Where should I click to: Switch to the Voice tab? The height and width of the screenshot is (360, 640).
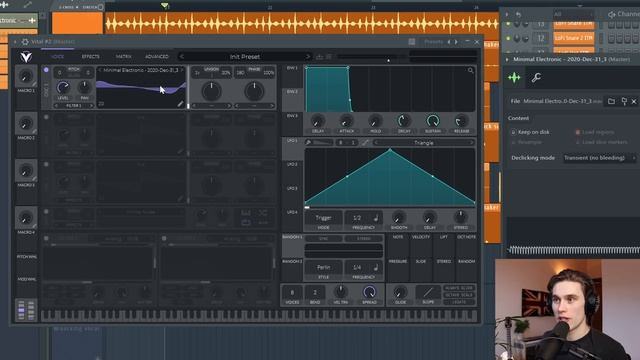point(57,57)
